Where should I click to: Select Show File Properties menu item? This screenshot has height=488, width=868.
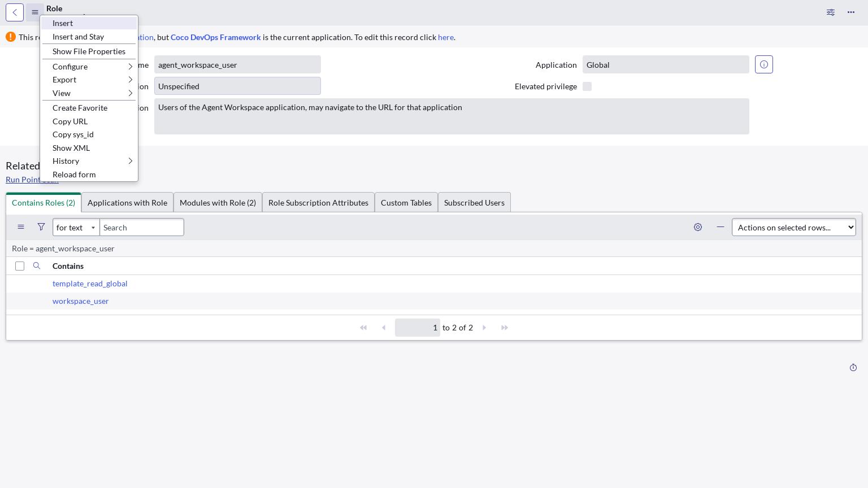click(x=89, y=51)
